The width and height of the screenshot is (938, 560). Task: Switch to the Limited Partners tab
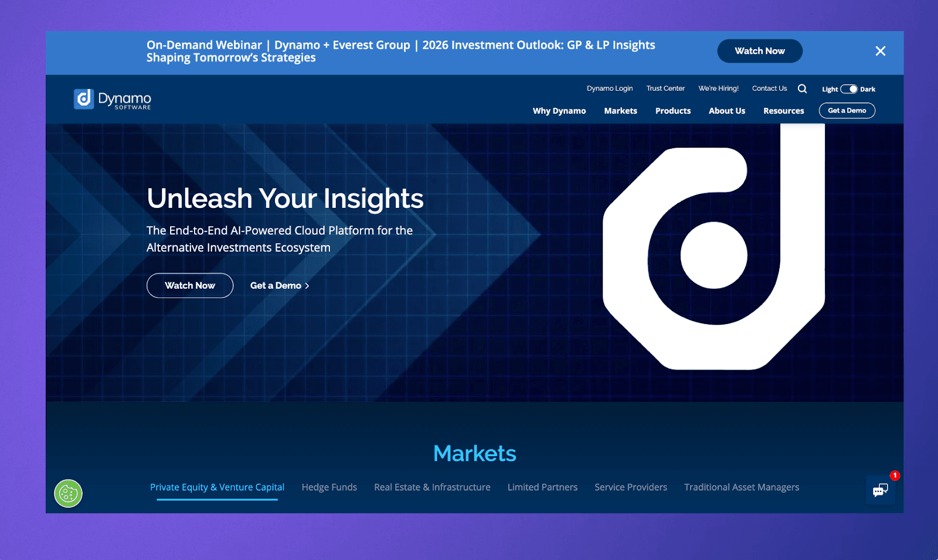(x=542, y=487)
